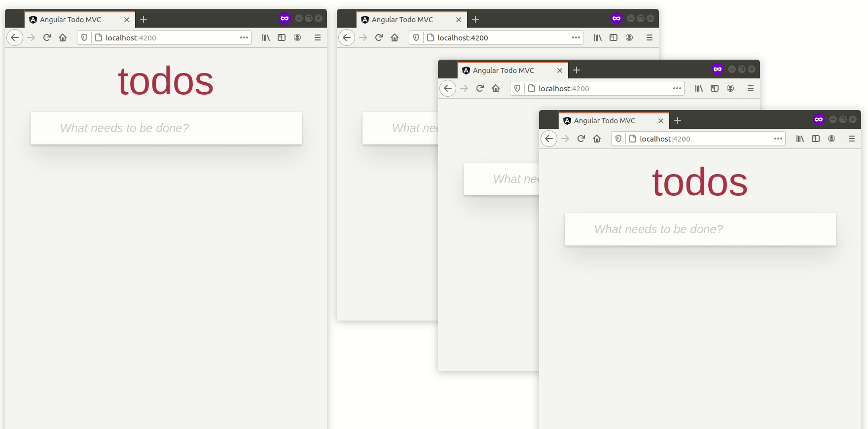Open the hamburger menu in the leftmost window
Viewport: 868px width, 429px height.
pos(318,37)
